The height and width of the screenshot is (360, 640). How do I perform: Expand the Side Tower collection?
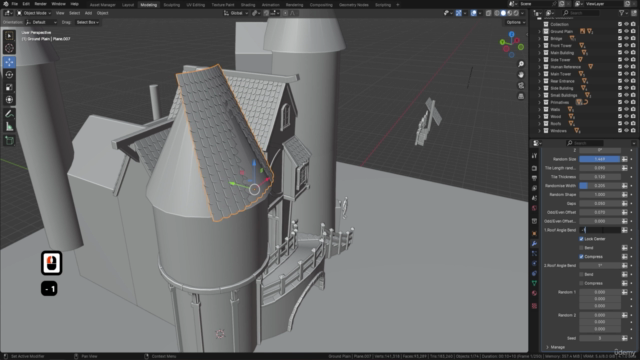click(x=540, y=60)
